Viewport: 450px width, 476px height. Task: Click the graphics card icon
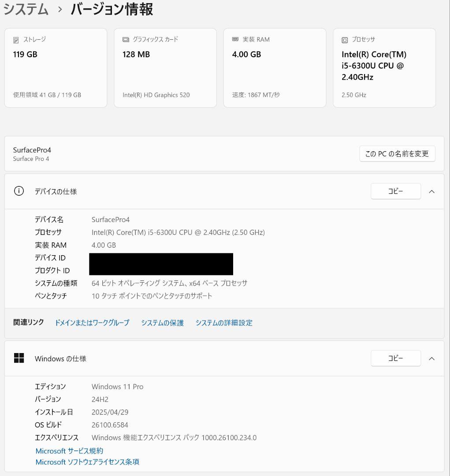coord(126,40)
